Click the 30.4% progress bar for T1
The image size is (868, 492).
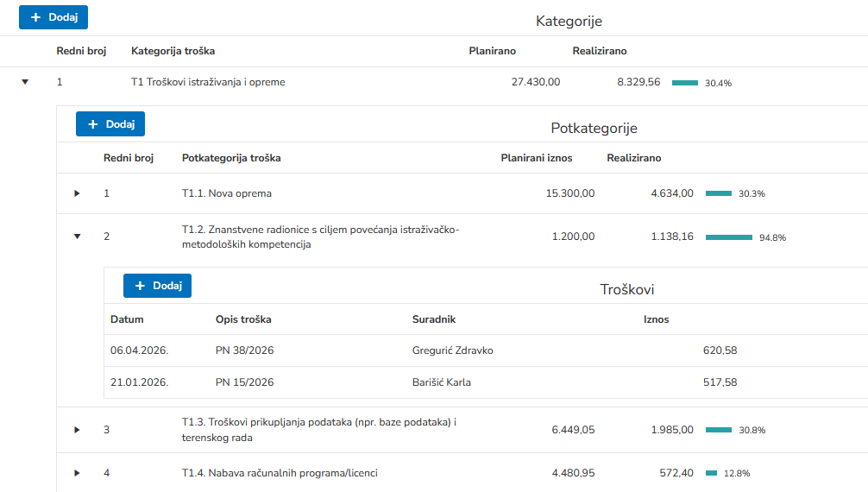point(685,83)
